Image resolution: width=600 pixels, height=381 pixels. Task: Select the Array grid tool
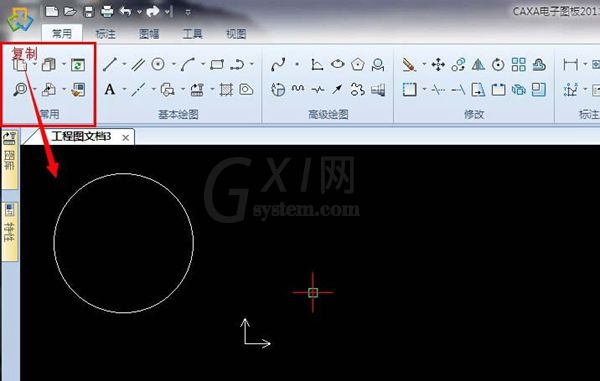(518, 64)
